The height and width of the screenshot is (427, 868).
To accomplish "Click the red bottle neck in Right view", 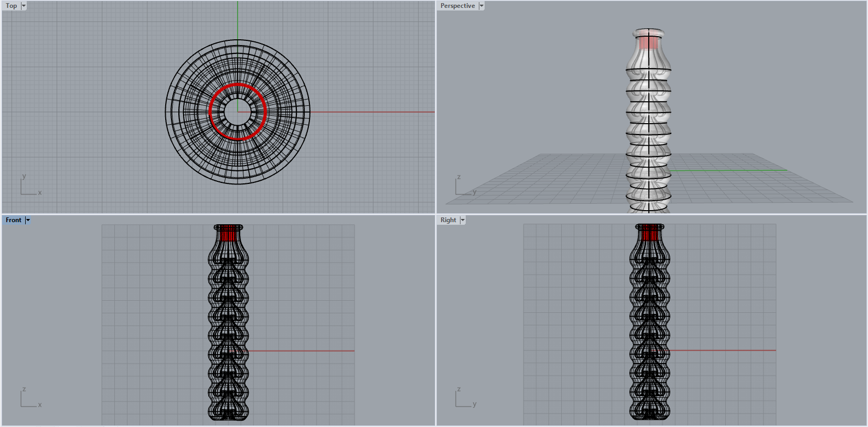I will click(x=650, y=233).
